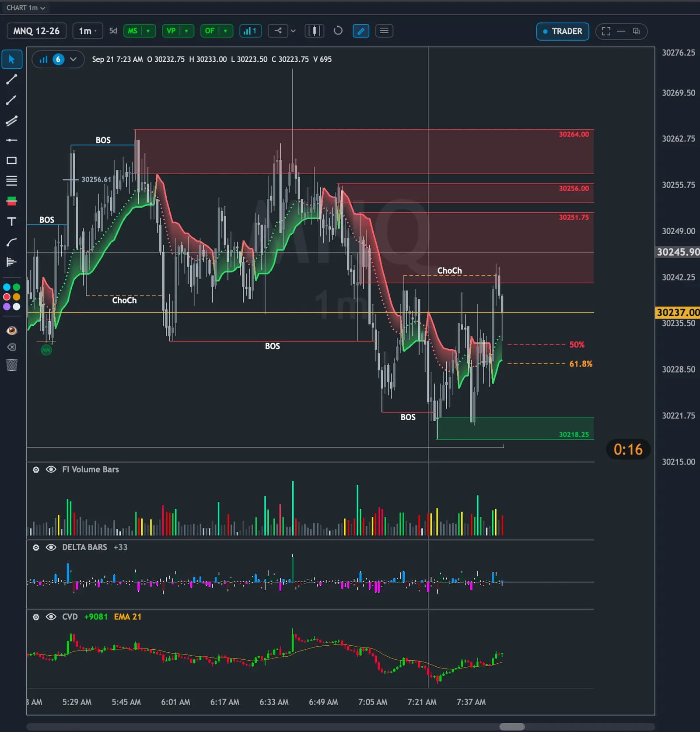The width and height of the screenshot is (700, 732).
Task: Pick the curve drawing tool
Action: (12, 242)
